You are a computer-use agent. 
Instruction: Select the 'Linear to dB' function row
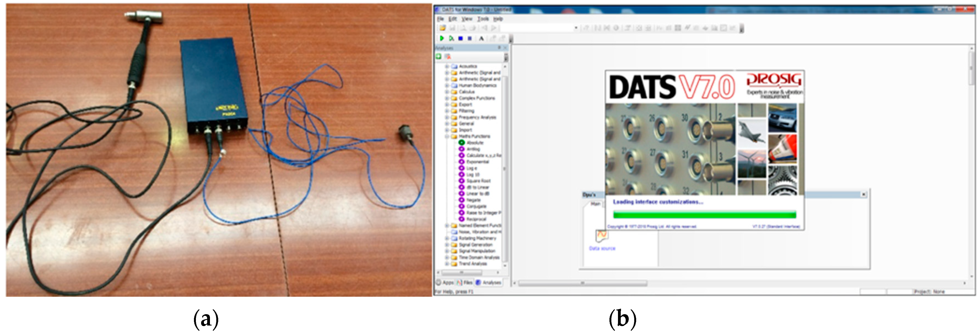click(474, 194)
